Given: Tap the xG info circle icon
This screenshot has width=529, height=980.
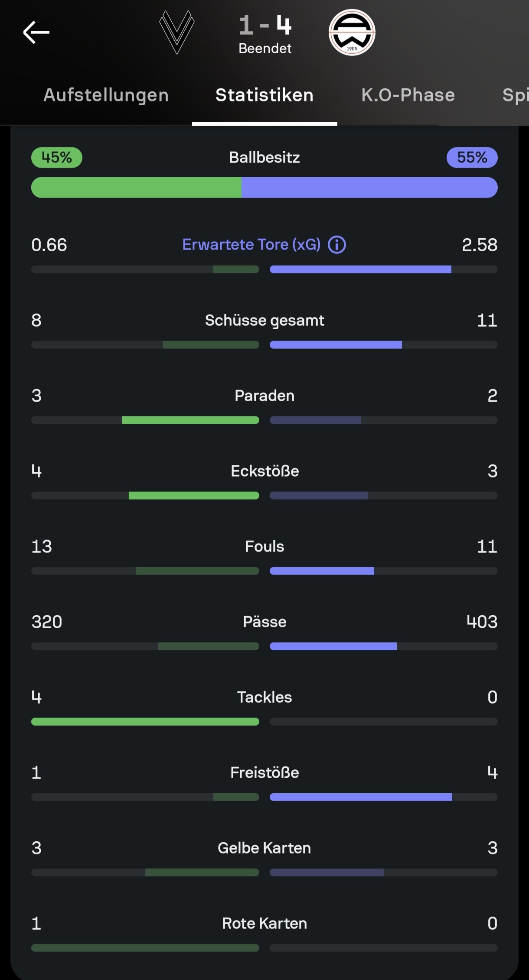Looking at the screenshot, I should click(337, 245).
